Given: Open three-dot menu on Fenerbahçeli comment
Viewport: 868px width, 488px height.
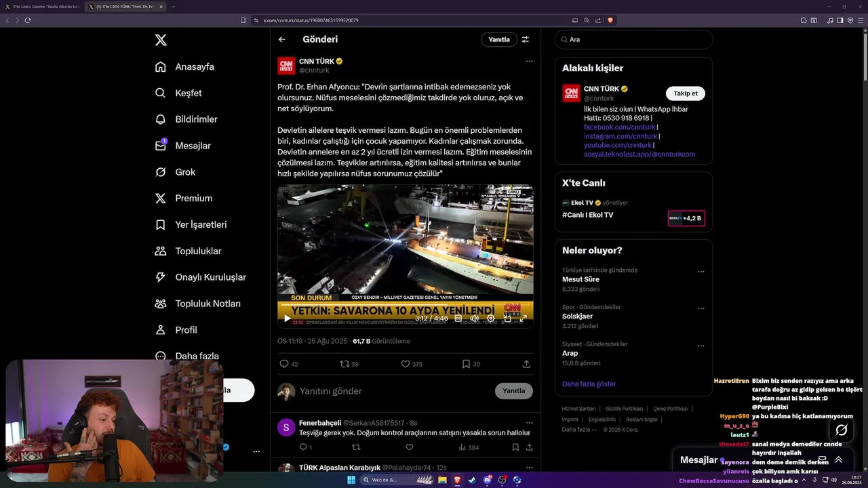Looking at the screenshot, I should tap(529, 423).
